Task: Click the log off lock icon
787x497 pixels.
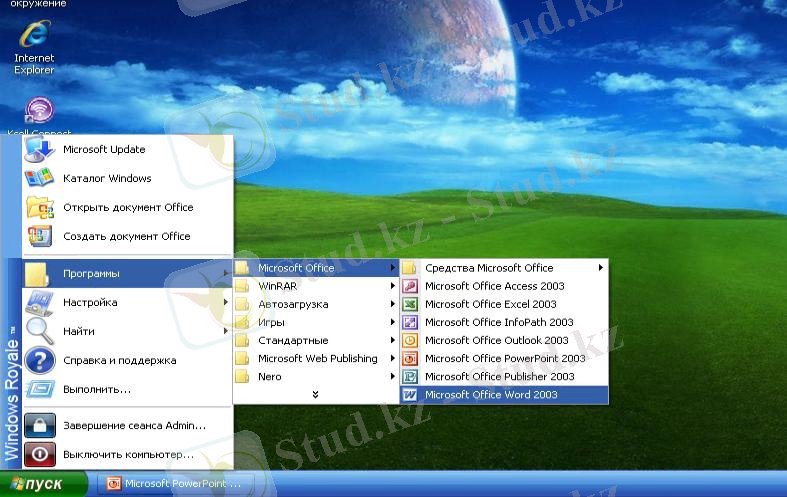Action: coord(40,426)
